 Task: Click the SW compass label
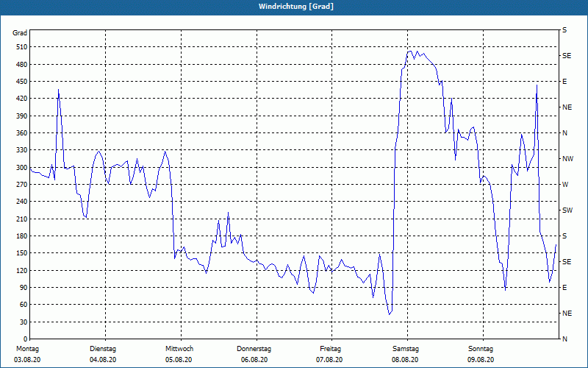pyautogui.click(x=567, y=210)
